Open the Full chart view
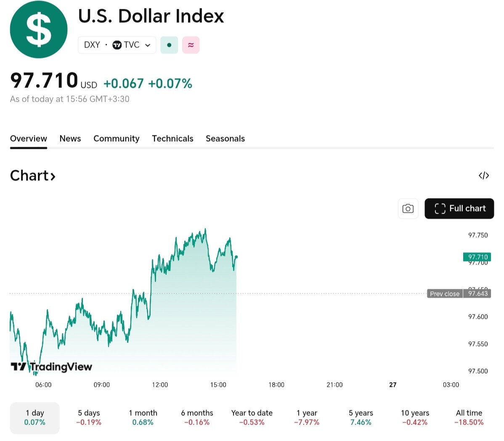This screenshot has height=441, width=504. click(x=459, y=209)
